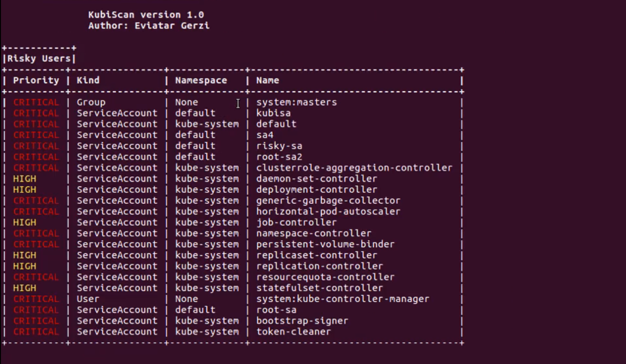The height and width of the screenshot is (364, 626).
Task: Click the Group kind cell
Action: pyautogui.click(x=91, y=102)
